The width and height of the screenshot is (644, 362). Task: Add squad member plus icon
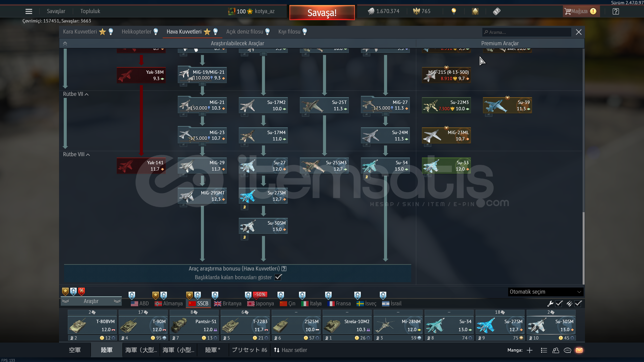pos(530,350)
